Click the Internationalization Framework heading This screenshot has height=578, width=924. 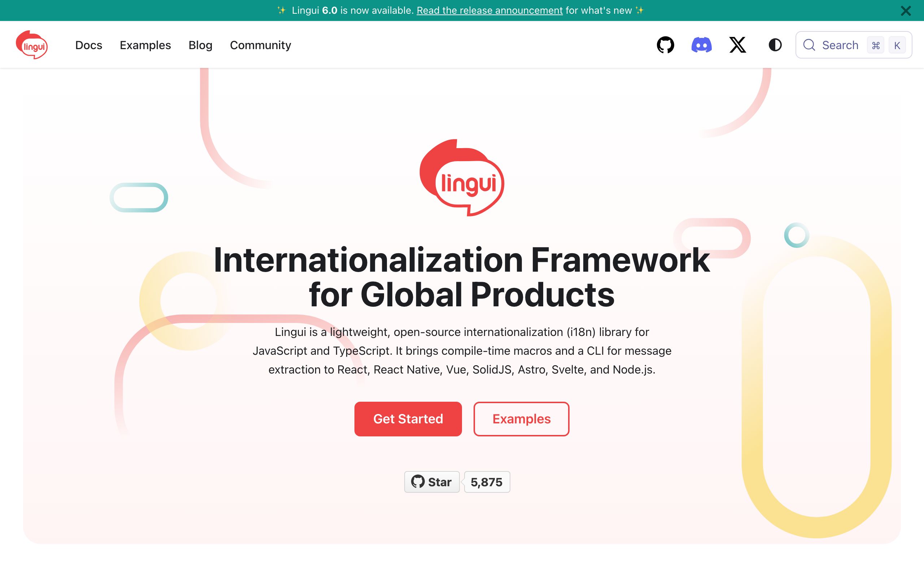pos(462,277)
